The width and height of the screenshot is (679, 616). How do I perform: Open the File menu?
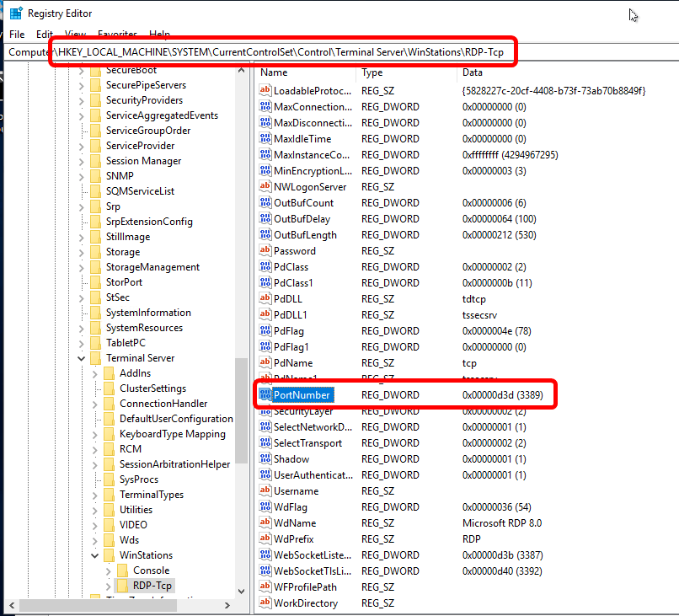[17, 35]
